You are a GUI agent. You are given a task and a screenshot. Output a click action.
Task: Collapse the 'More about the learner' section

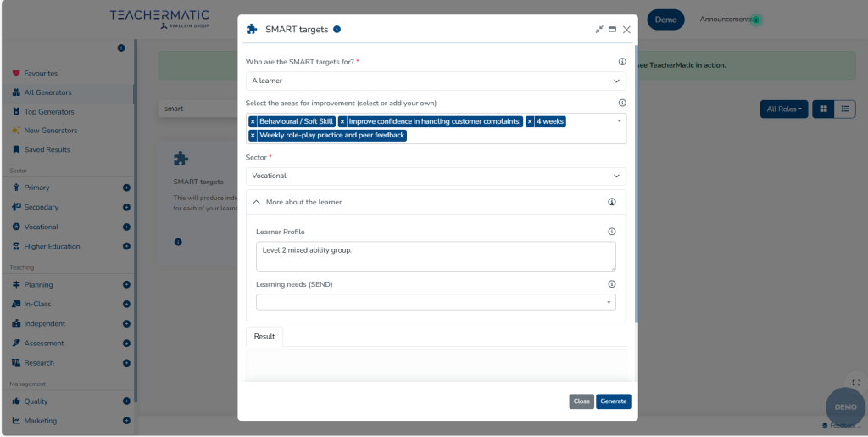tap(256, 202)
